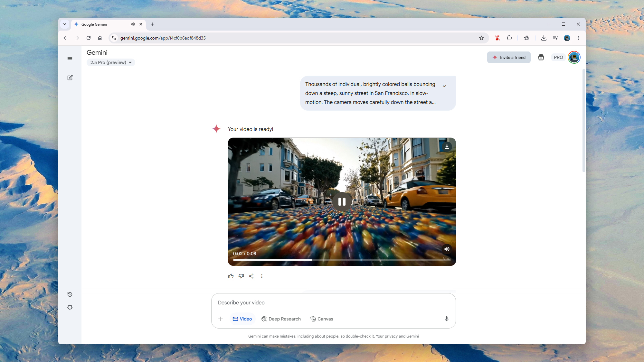Open a new browser tab
The width and height of the screenshot is (644, 362).
tap(152, 24)
